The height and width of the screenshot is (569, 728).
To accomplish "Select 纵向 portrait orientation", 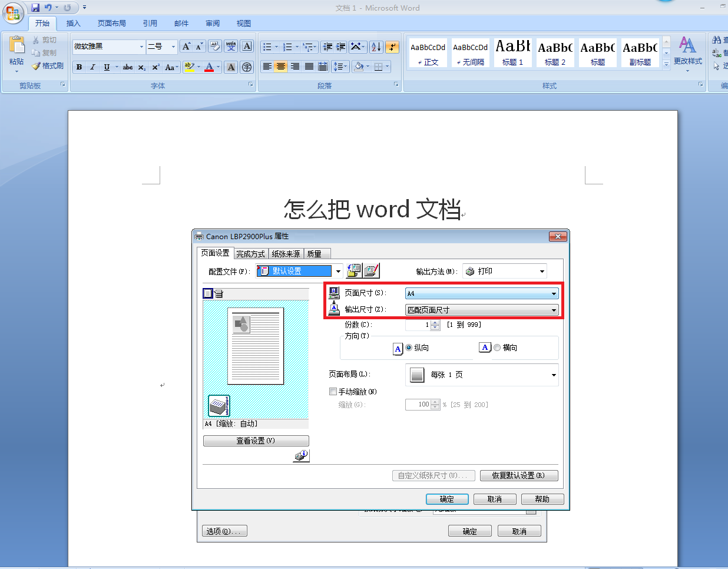I will [x=409, y=348].
